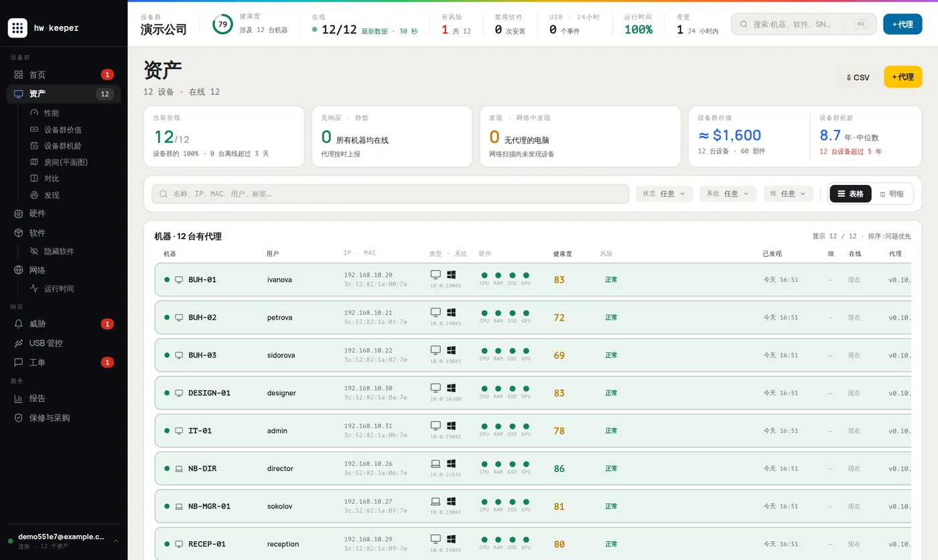
Task: Click the 变更 1 stat in top bar
Action: [697, 24]
